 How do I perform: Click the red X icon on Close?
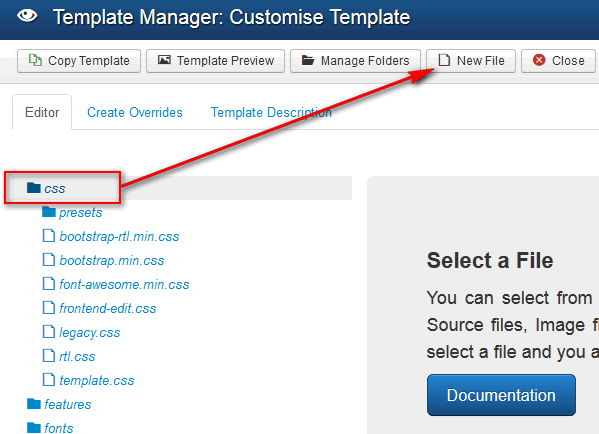(x=539, y=60)
